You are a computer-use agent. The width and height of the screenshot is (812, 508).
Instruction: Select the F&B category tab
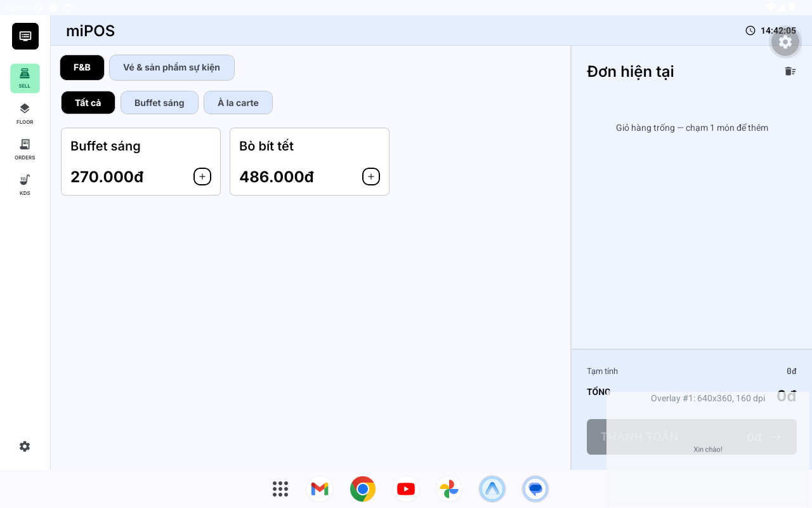point(82,67)
